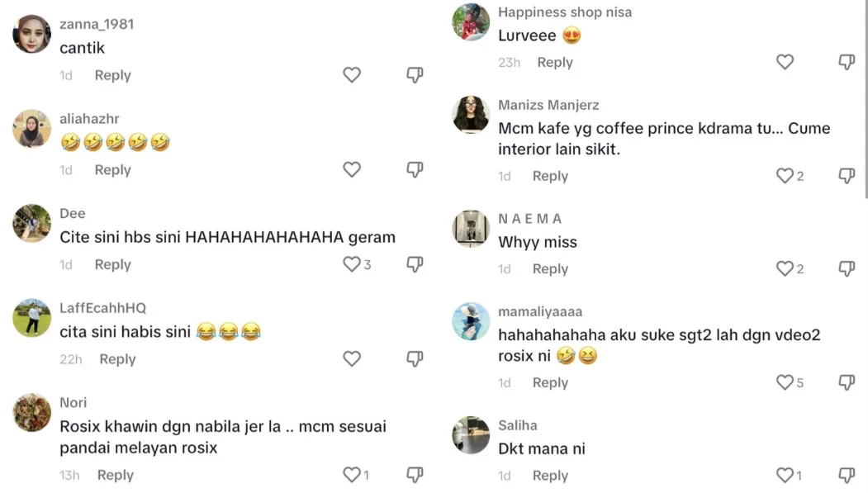
Task: Toggle like on Saliha's "Dkt mana ni" comment
Action: click(x=785, y=475)
